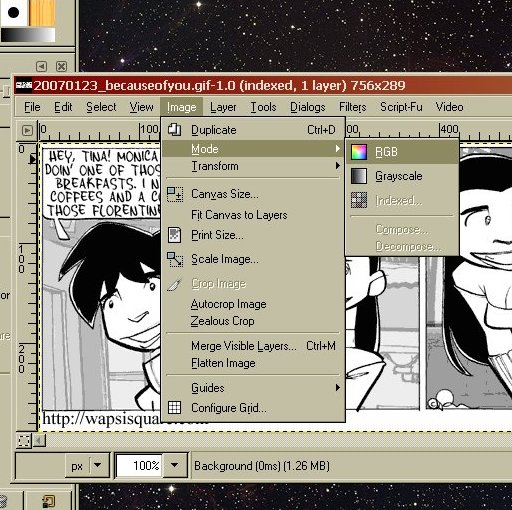Select Autocrop Image
512x510 pixels.
point(253,304)
